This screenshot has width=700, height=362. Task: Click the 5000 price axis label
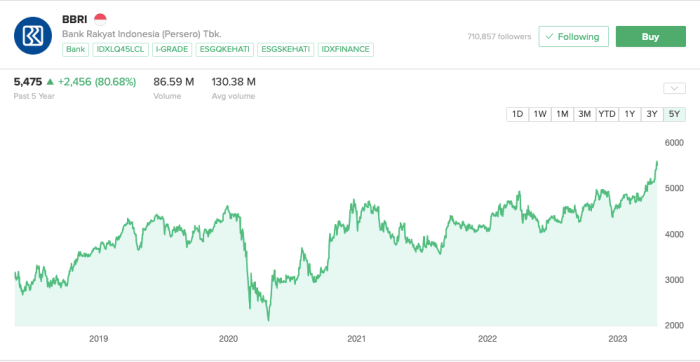tap(674, 188)
